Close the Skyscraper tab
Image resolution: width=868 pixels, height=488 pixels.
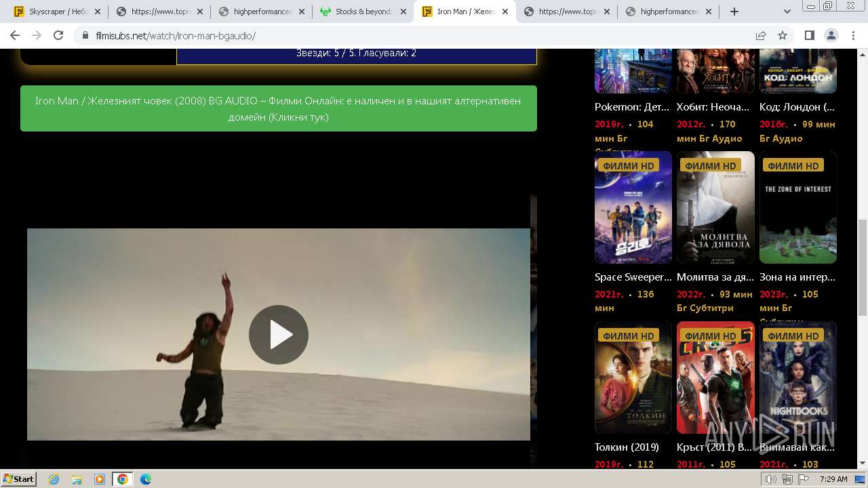(97, 12)
